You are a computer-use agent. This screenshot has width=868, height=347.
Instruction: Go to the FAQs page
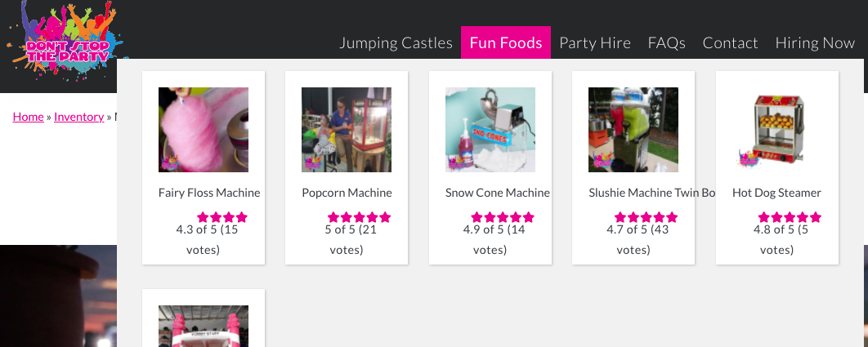(667, 42)
